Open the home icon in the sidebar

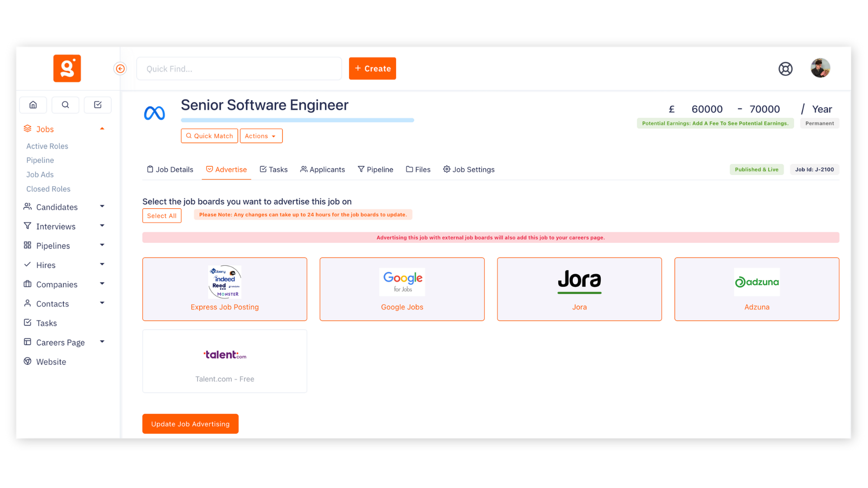[x=33, y=105]
